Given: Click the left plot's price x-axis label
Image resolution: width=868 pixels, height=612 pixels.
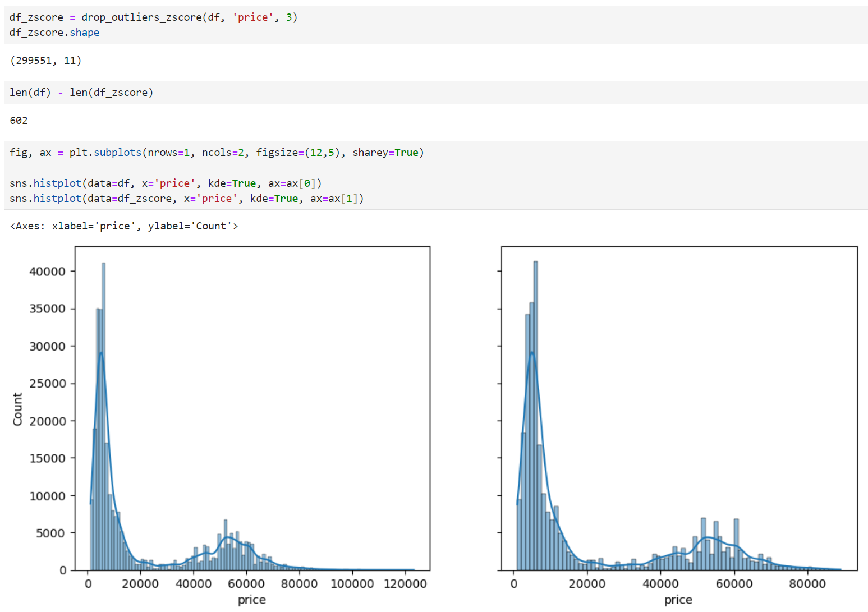Looking at the screenshot, I should pos(252,600).
